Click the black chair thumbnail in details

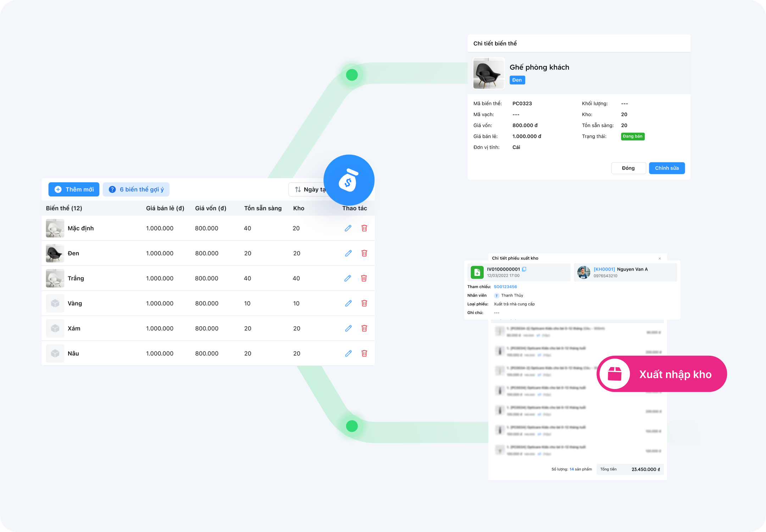point(488,74)
